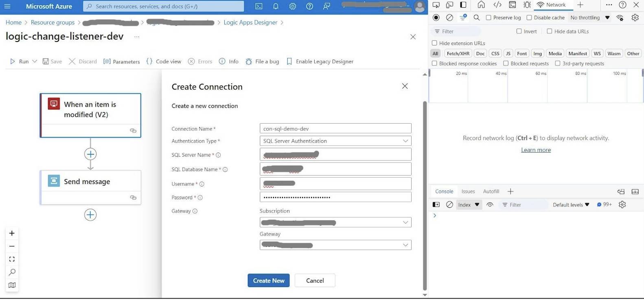Go to Resource groups breadcrumb
644x300 pixels.
tap(53, 22)
